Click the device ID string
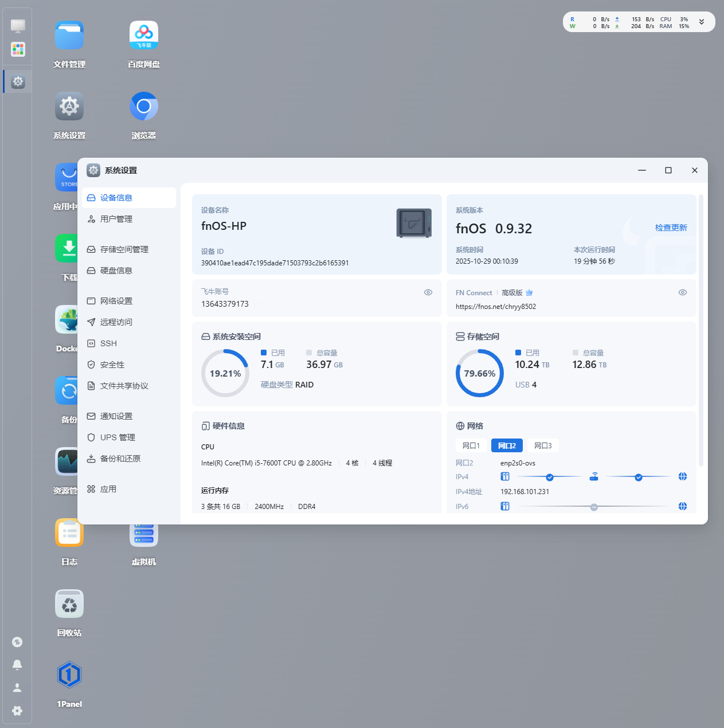 tap(275, 263)
